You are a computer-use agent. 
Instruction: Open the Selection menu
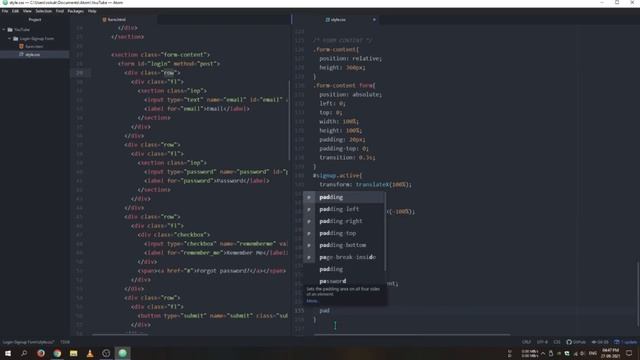pyautogui.click(x=43, y=11)
